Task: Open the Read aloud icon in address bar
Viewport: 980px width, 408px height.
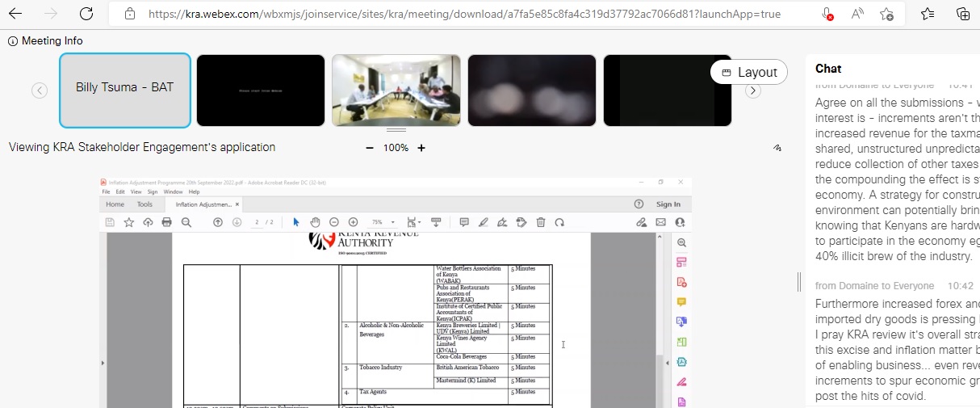Action: point(857,14)
